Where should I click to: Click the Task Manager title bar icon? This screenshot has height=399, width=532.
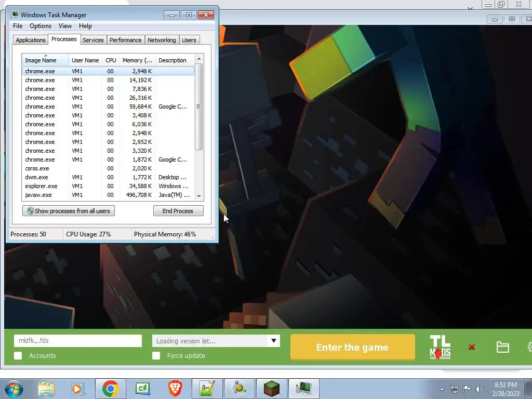click(14, 15)
